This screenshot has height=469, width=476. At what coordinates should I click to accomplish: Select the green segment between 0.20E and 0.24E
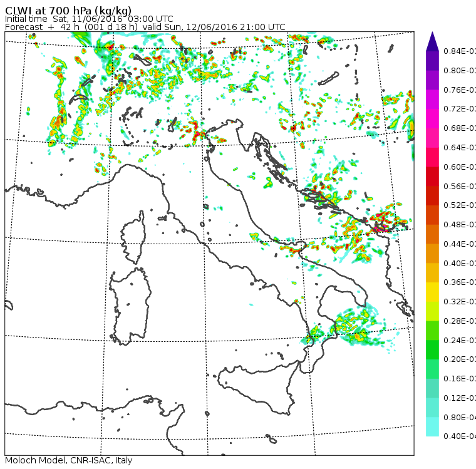[x=432, y=349]
